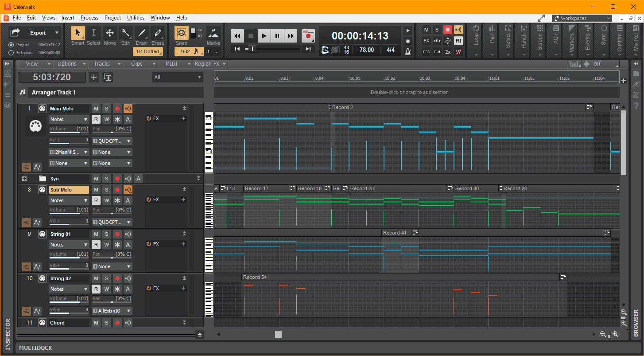Image resolution: width=644 pixels, height=356 pixels.
Task: Fast-forward the transport
Action: coord(291,36)
